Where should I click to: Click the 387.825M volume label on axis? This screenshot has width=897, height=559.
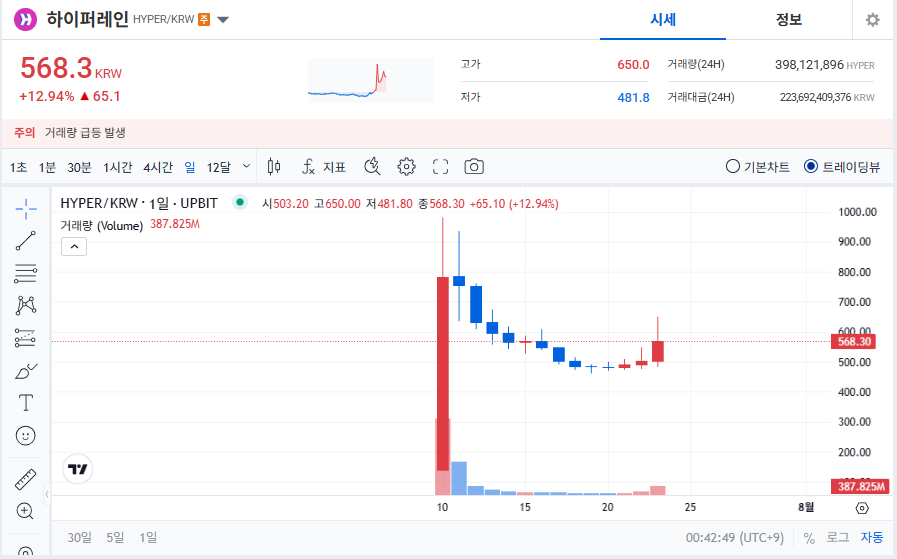click(861, 486)
